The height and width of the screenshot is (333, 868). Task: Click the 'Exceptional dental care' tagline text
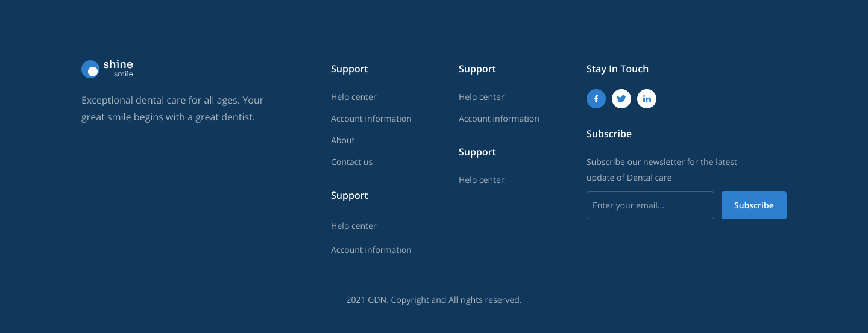(172, 108)
